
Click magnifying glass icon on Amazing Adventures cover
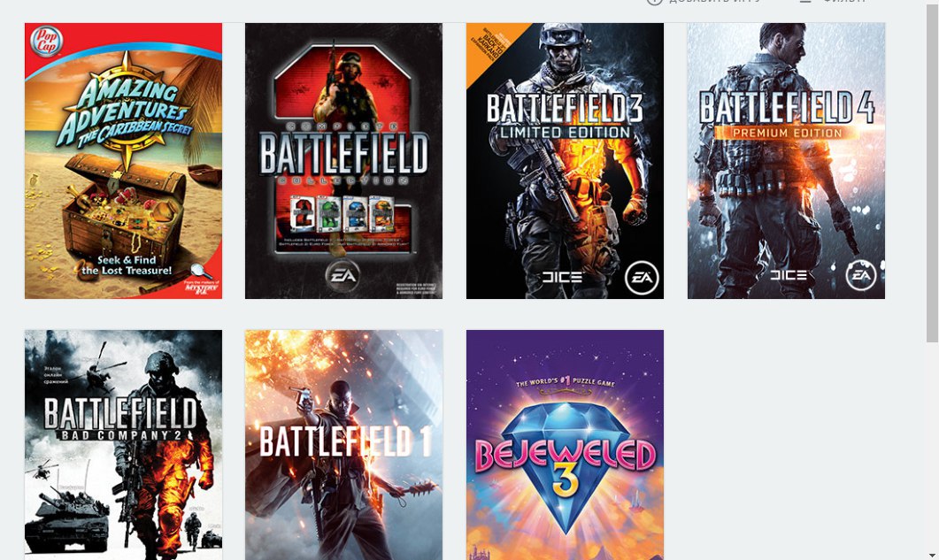(201, 272)
